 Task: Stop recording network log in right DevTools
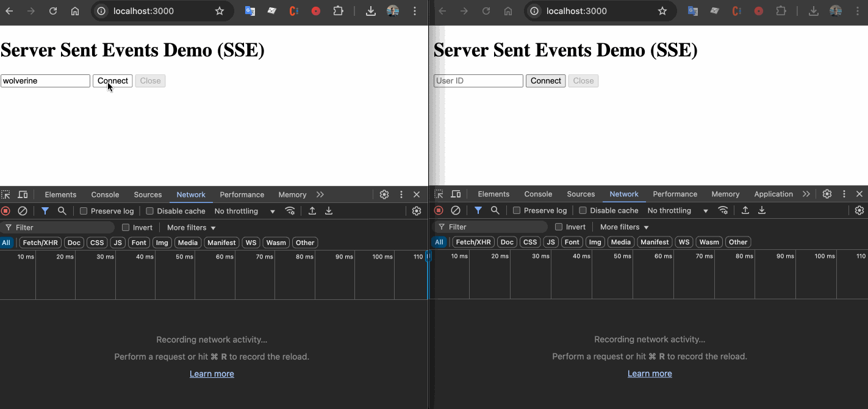click(x=439, y=210)
